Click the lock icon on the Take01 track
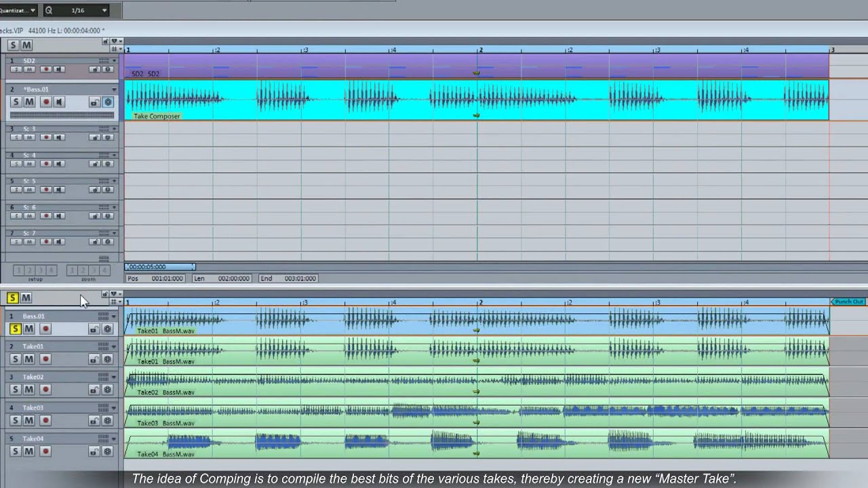 (94, 360)
